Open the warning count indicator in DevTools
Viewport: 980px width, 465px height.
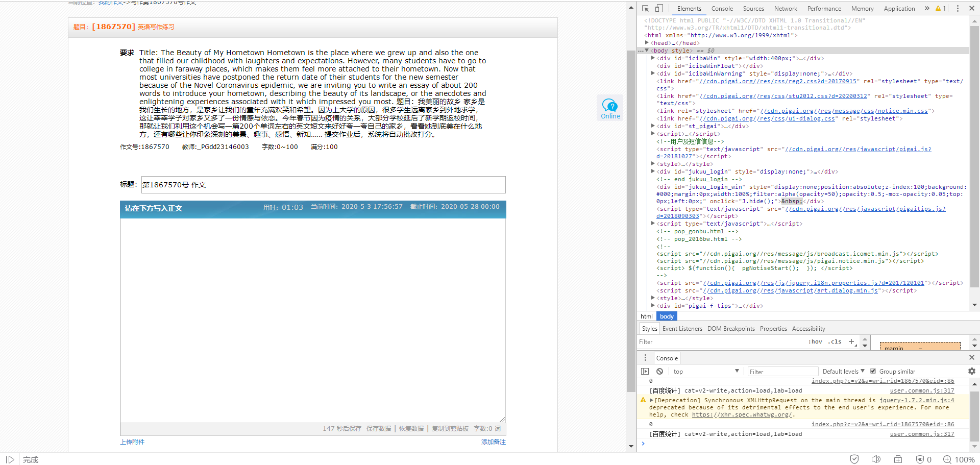click(x=941, y=8)
